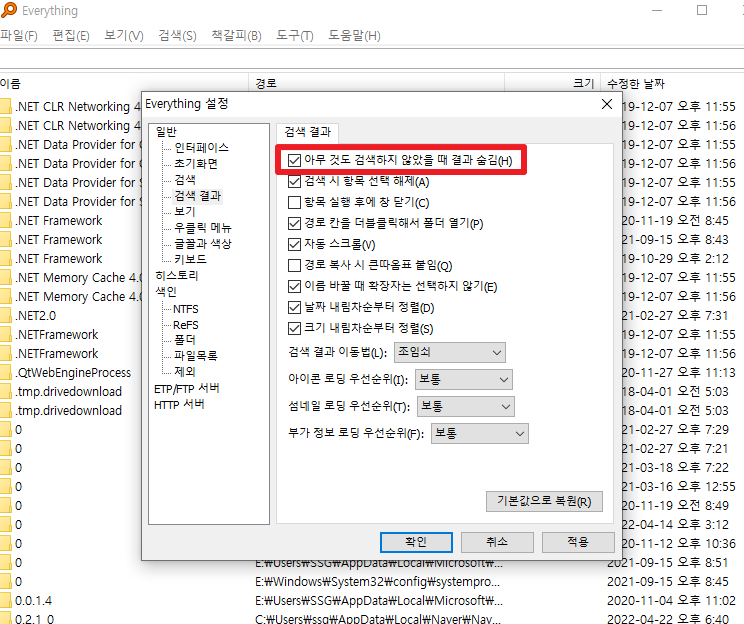The image size is (744, 624).
Task: Select 검색 결과 in settings tree
Action: pyautogui.click(x=198, y=196)
